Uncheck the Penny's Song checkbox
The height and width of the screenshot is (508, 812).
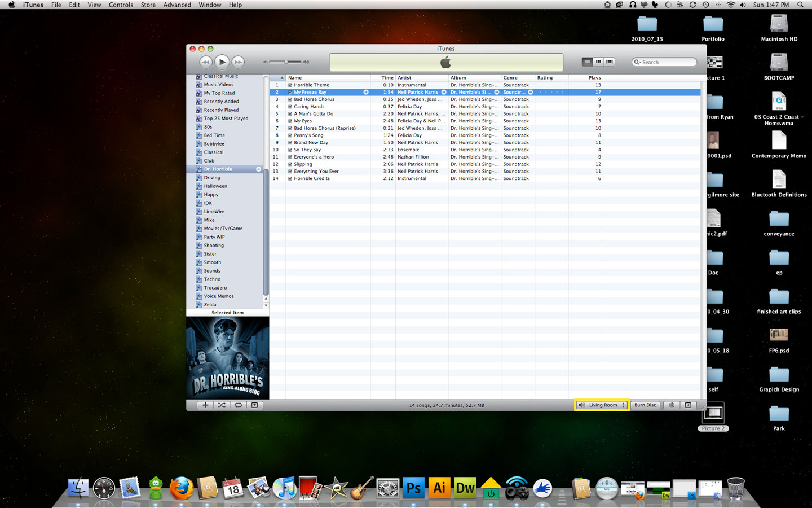click(290, 135)
